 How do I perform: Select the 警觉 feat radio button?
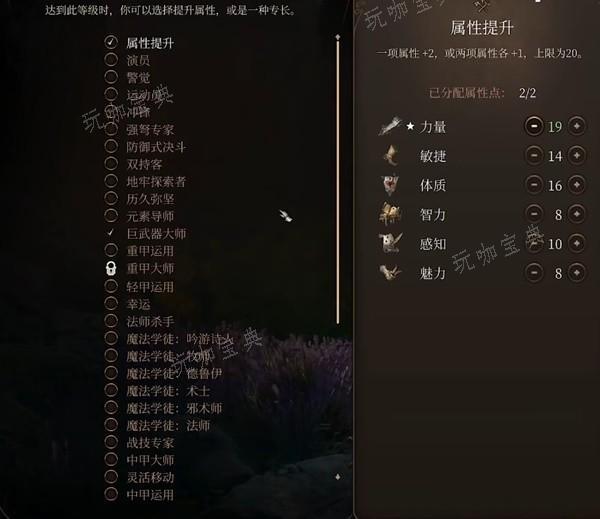coord(111,77)
